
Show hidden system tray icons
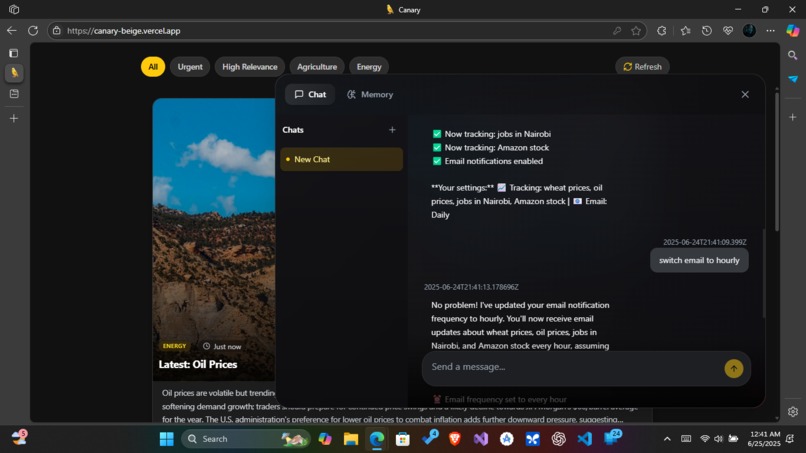click(667, 439)
